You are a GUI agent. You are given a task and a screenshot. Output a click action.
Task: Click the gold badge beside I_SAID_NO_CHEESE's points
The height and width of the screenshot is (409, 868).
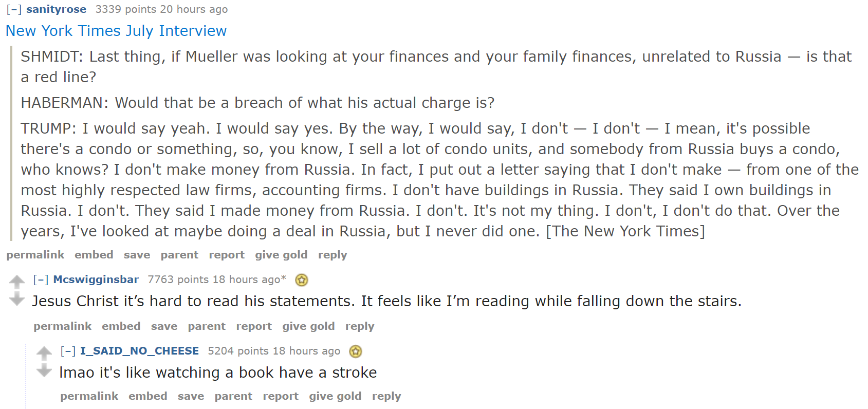[356, 351]
